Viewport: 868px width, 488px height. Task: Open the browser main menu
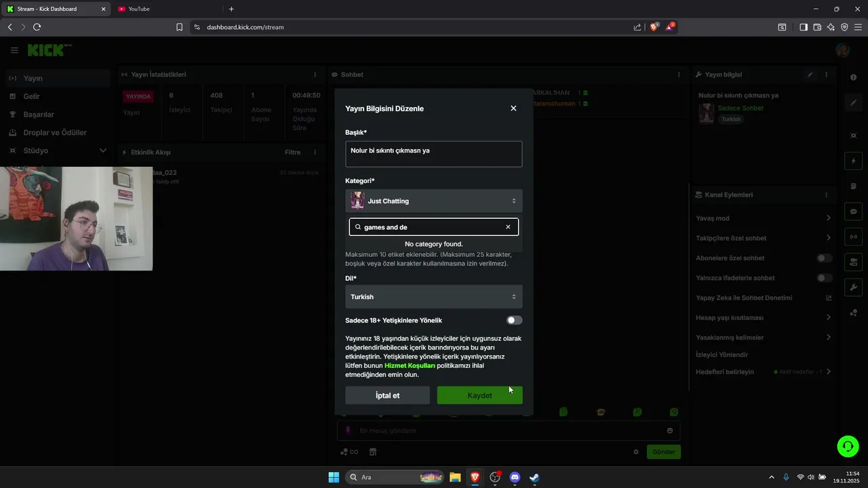pyautogui.click(x=858, y=27)
